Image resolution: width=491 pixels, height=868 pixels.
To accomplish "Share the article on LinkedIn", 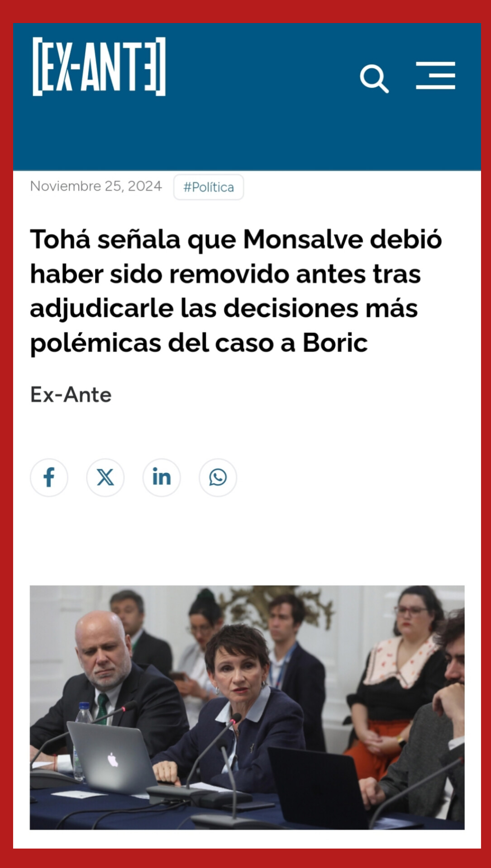I will [x=162, y=477].
